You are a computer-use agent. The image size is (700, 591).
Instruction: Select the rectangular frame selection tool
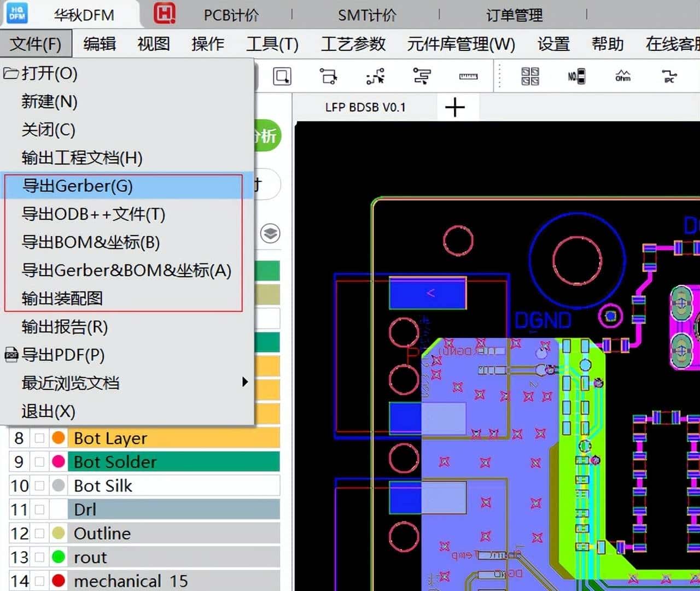click(282, 76)
